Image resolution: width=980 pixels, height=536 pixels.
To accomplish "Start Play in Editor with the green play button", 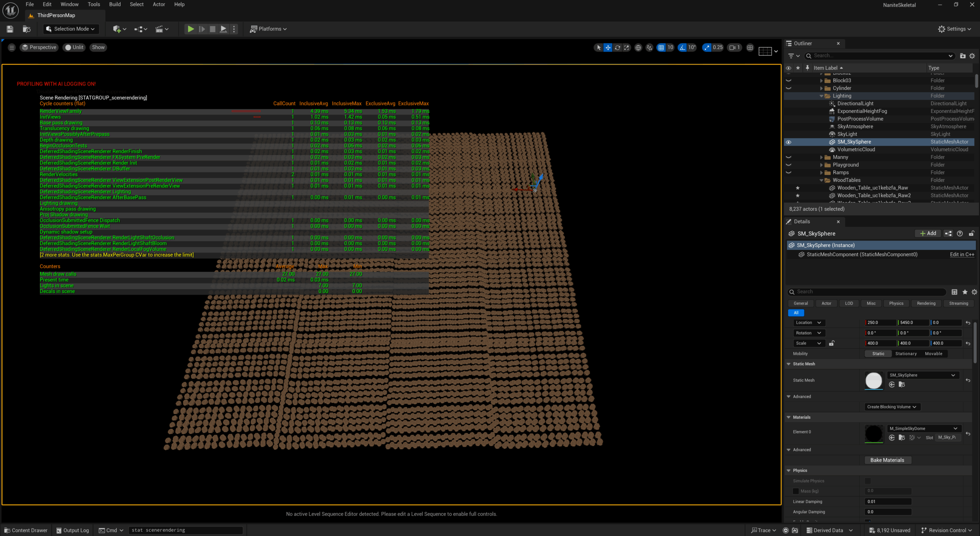I will coord(190,29).
